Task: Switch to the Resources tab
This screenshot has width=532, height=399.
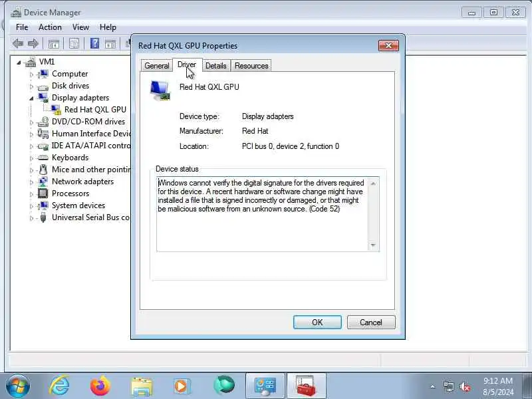Action: 251,65
